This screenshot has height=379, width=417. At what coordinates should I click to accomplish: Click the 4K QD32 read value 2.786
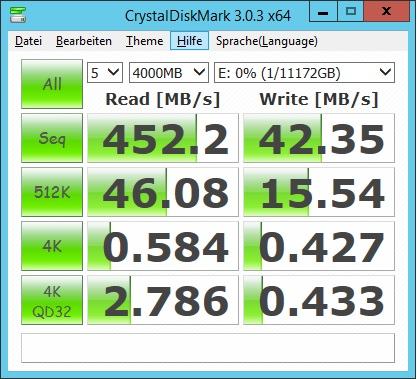[x=163, y=300]
